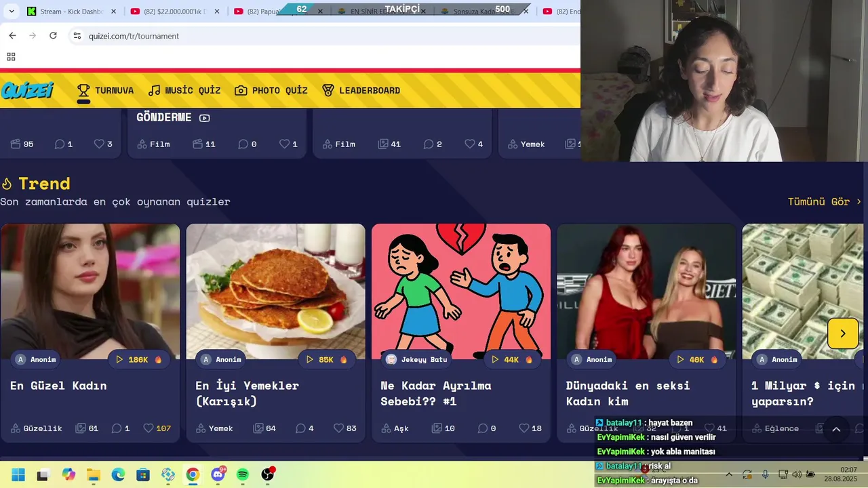Click Anonim author on En Güzel Kadın
Image resolution: width=868 pixels, height=488 pixels.
pos(37,359)
